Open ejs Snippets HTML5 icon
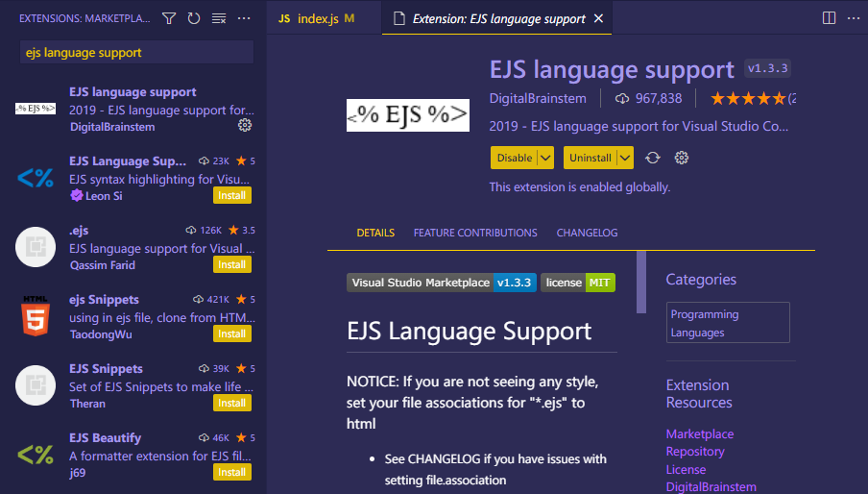Viewport: 868px width, 494px height. (x=36, y=316)
